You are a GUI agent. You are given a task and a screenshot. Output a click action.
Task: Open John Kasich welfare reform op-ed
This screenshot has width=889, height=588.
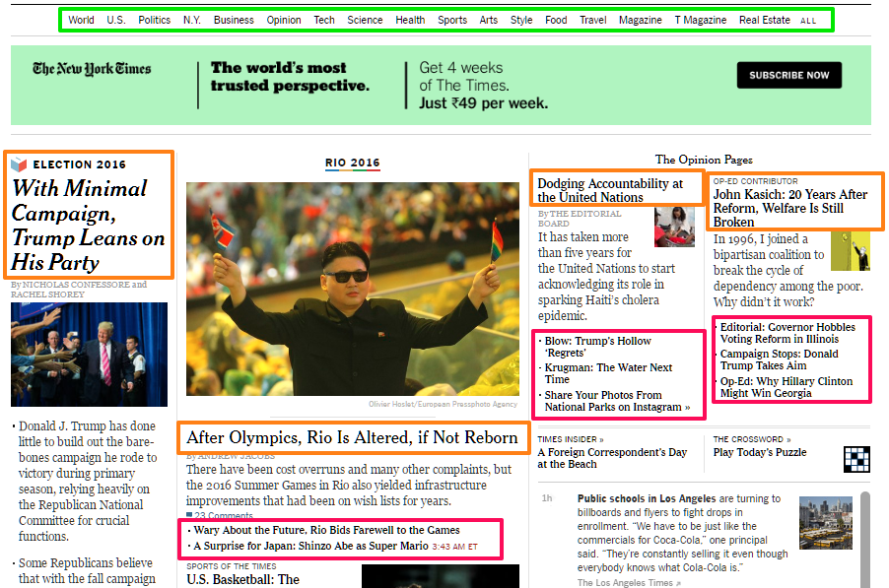(x=790, y=208)
